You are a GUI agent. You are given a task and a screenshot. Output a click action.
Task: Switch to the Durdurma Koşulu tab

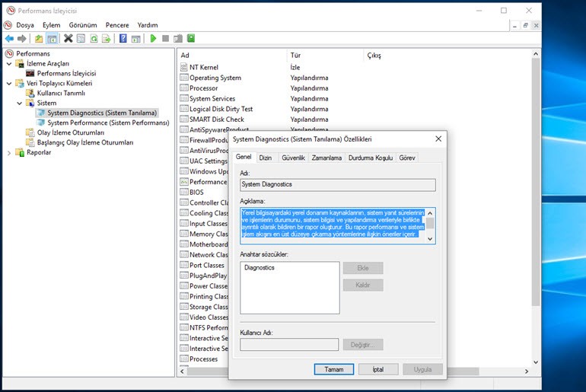tap(370, 158)
